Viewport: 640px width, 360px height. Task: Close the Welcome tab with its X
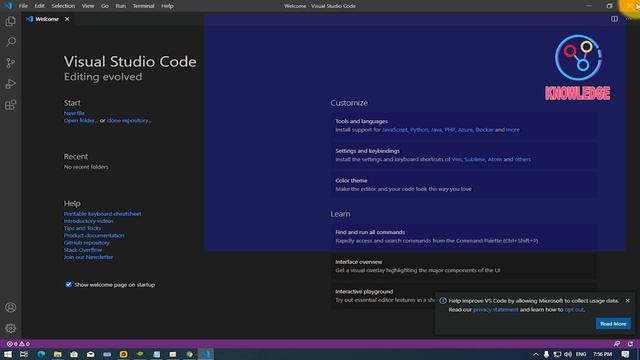[x=67, y=19]
